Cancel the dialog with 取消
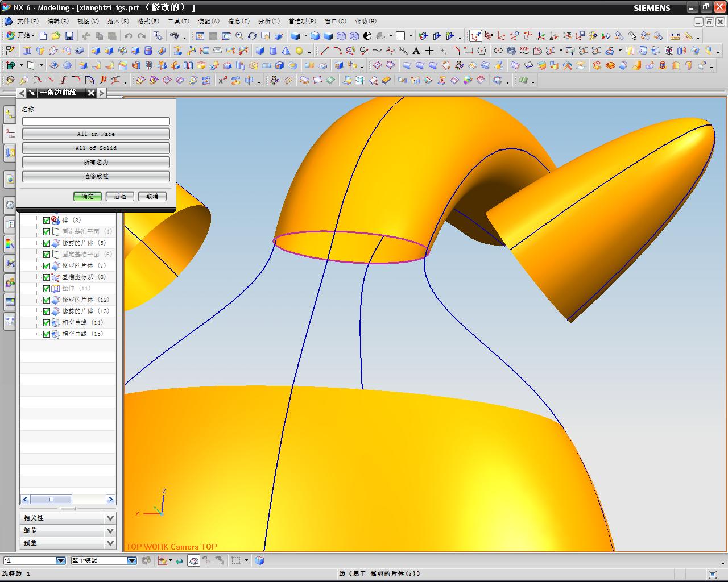Viewport: 728px width, 582px height. pyautogui.click(x=152, y=196)
